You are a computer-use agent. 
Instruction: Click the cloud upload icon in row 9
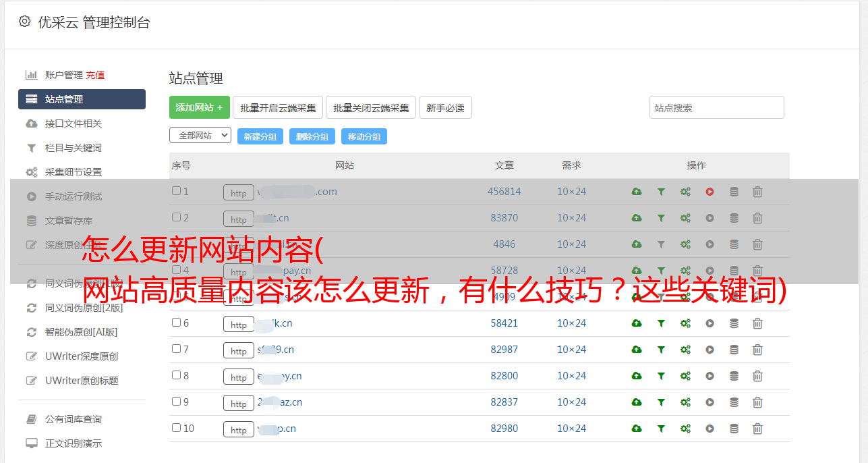tap(637, 402)
